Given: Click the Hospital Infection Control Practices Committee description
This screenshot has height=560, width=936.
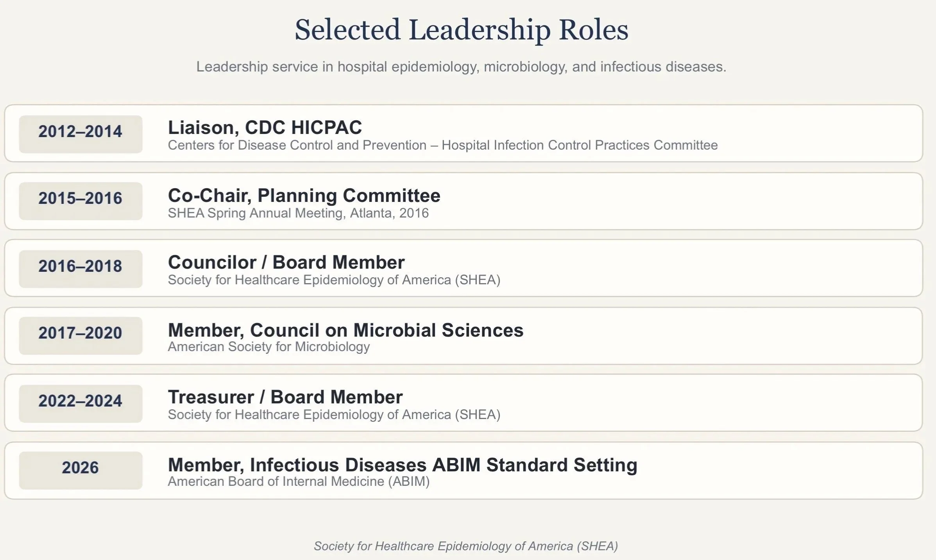Looking at the screenshot, I should coord(442,145).
